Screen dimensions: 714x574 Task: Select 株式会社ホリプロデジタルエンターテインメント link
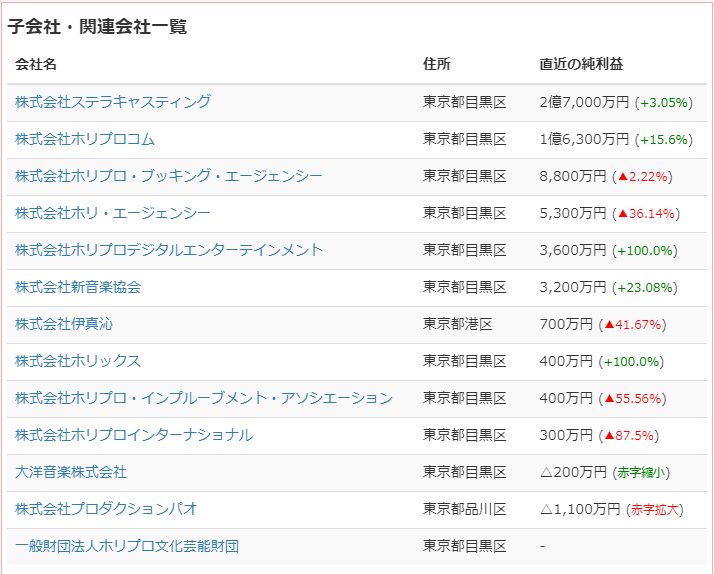point(169,250)
